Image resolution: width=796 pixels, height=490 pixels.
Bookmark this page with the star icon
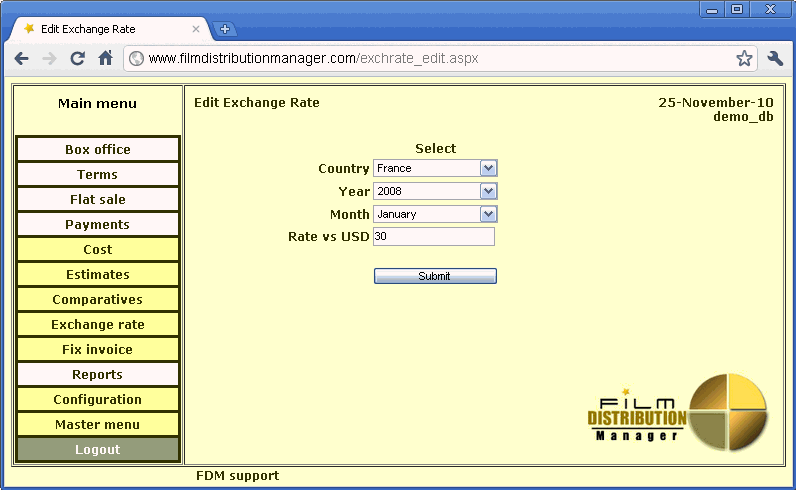pyautogui.click(x=744, y=59)
